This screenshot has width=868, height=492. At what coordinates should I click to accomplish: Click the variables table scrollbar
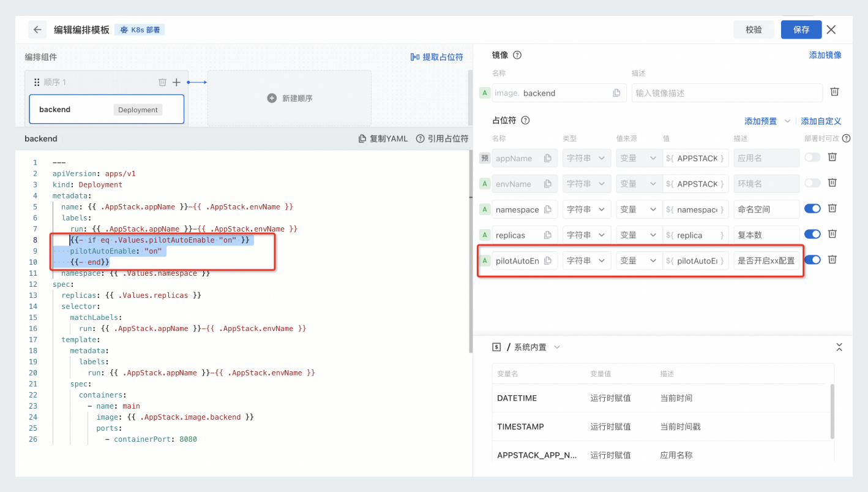point(832,411)
